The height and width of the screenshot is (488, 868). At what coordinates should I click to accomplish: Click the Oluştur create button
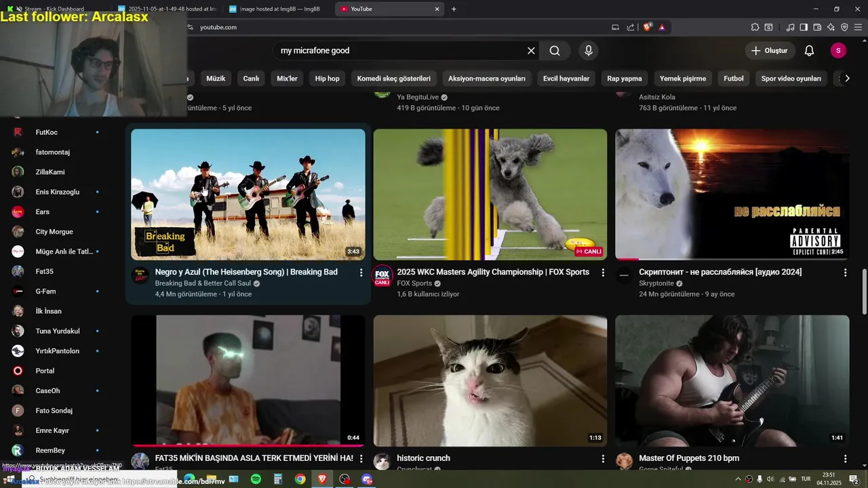pyautogui.click(x=770, y=51)
